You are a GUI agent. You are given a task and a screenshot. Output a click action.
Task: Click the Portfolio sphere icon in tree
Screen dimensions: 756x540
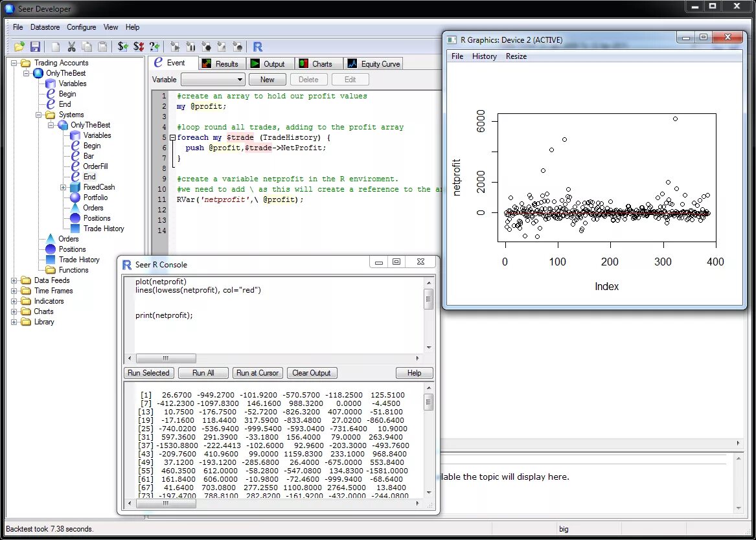[75, 197]
